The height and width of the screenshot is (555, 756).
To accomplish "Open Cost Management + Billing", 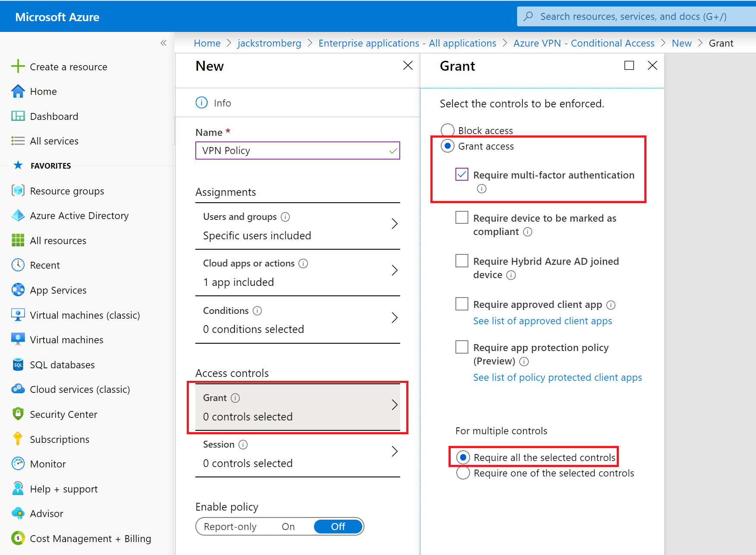I will coord(90,538).
